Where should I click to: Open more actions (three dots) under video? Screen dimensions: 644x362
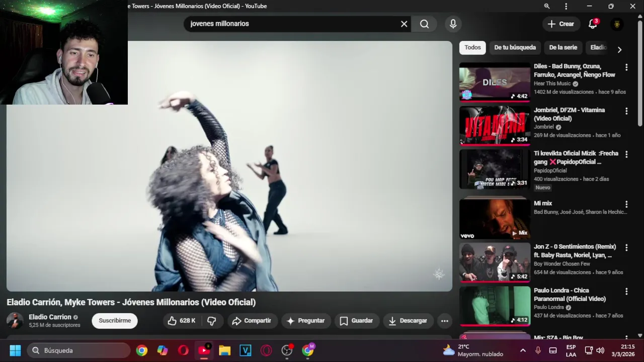[444, 321]
